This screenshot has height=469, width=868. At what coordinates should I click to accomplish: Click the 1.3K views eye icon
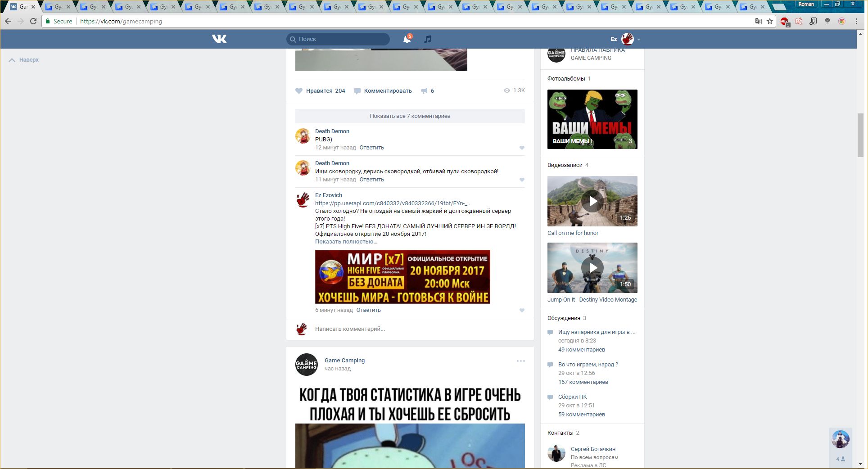click(x=507, y=90)
